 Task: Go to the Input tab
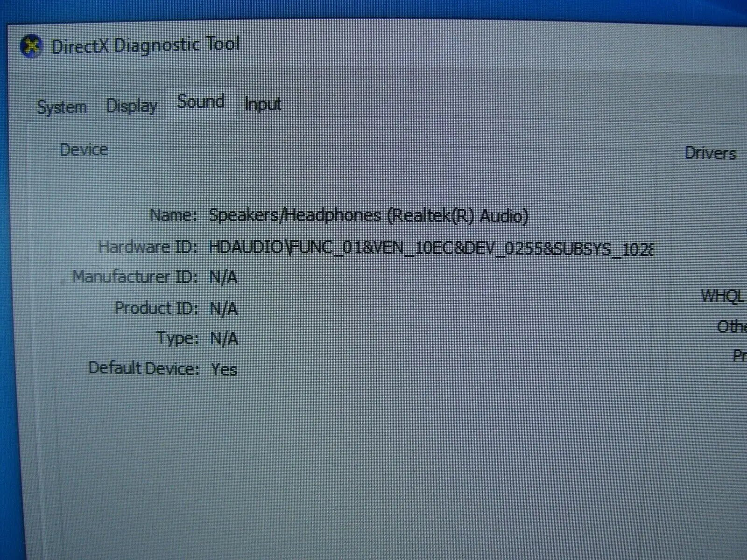(x=263, y=104)
